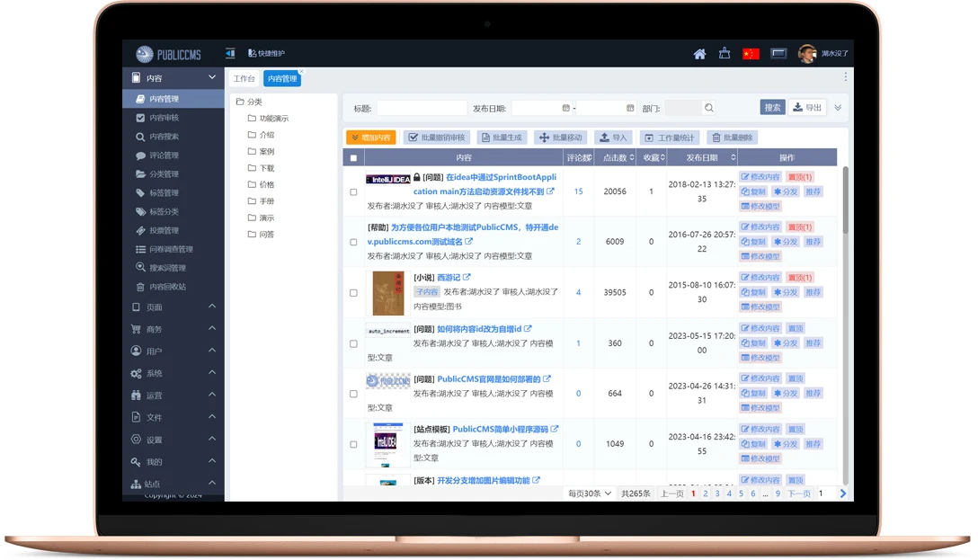Click the home icon in top bar
This screenshot has width=978, height=560.
tap(699, 54)
